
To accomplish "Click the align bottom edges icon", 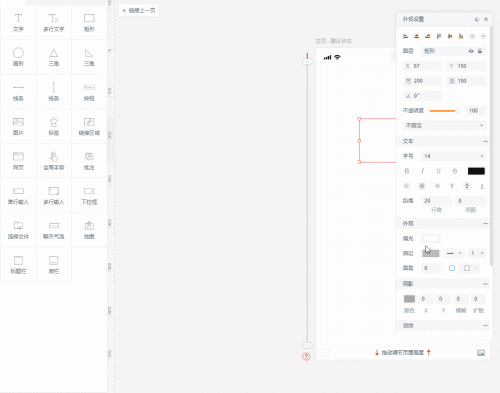I will (461, 36).
